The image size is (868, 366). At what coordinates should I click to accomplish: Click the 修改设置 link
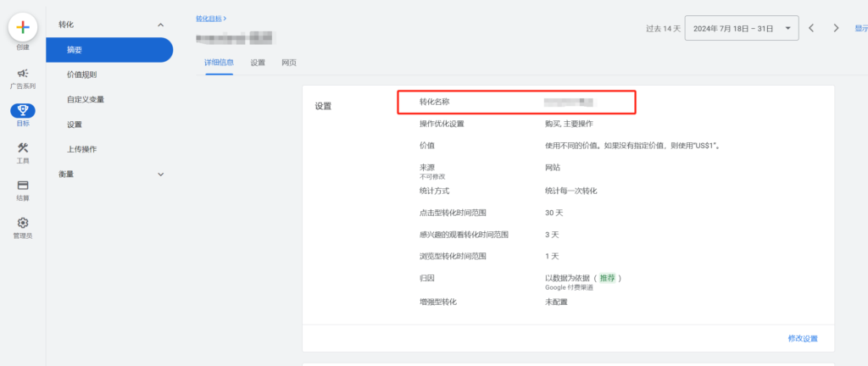click(x=802, y=338)
